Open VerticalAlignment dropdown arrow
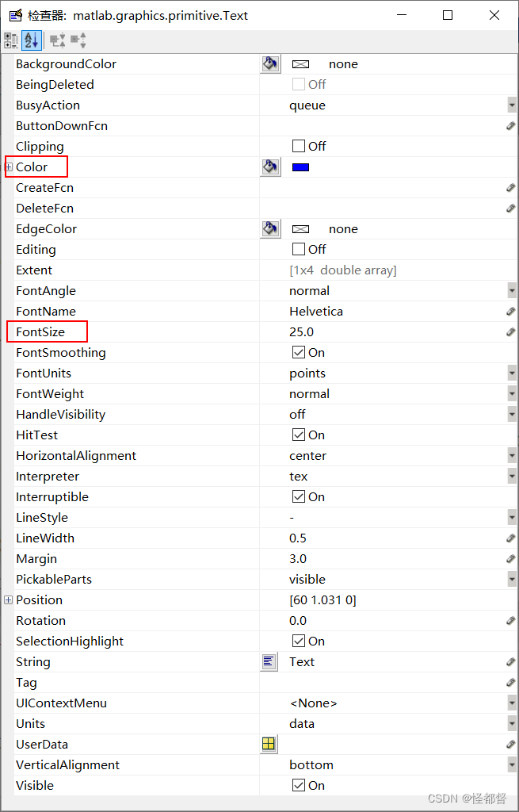 [512, 765]
